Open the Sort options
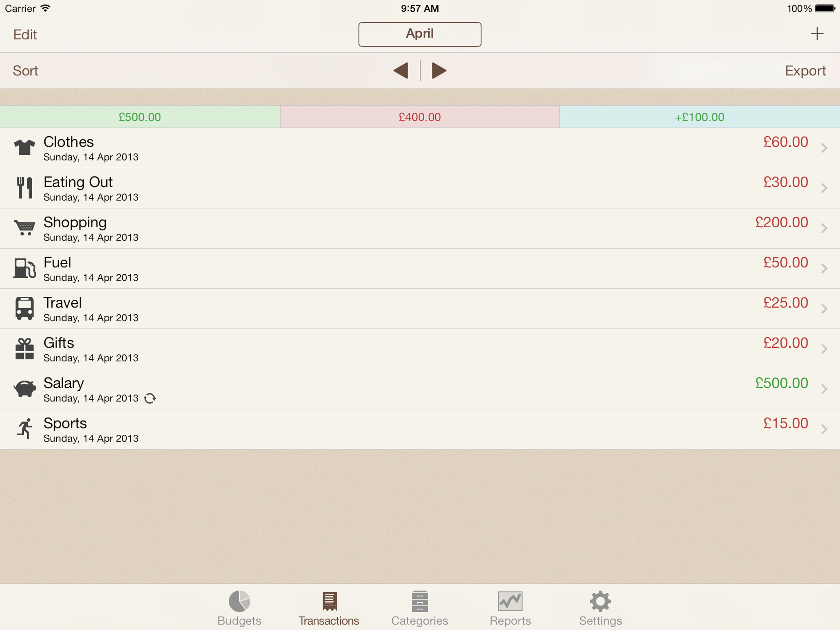Image resolution: width=840 pixels, height=630 pixels. (x=26, y=71)
